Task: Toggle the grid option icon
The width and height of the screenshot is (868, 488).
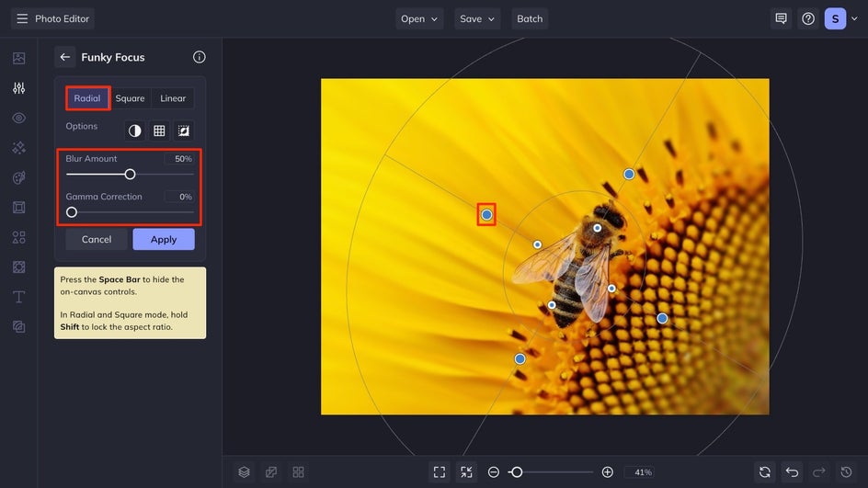Action: click(x=159, y=131)
